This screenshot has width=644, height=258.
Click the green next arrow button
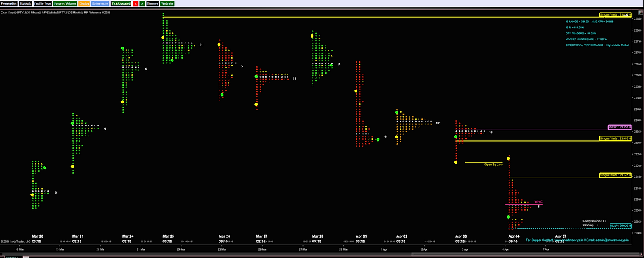pyautogui.click(x=142, y=3)
